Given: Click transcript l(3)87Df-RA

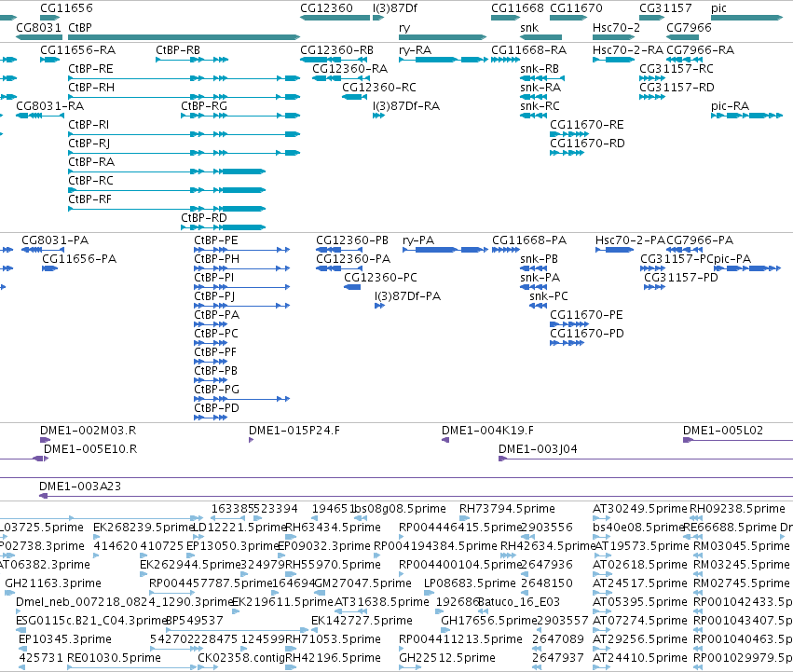Looking at the screenshot, I should point(379,116).
